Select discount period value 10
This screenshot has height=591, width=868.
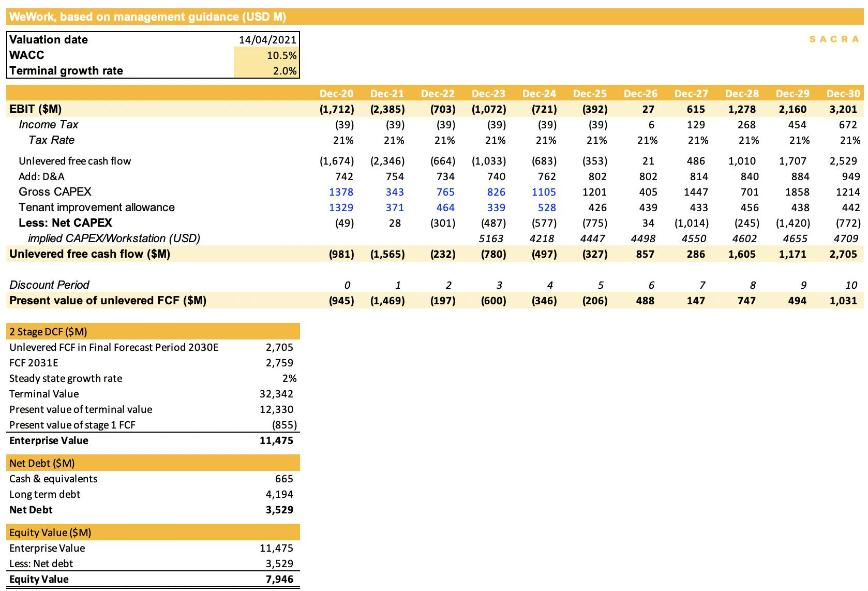pos(851,285)
